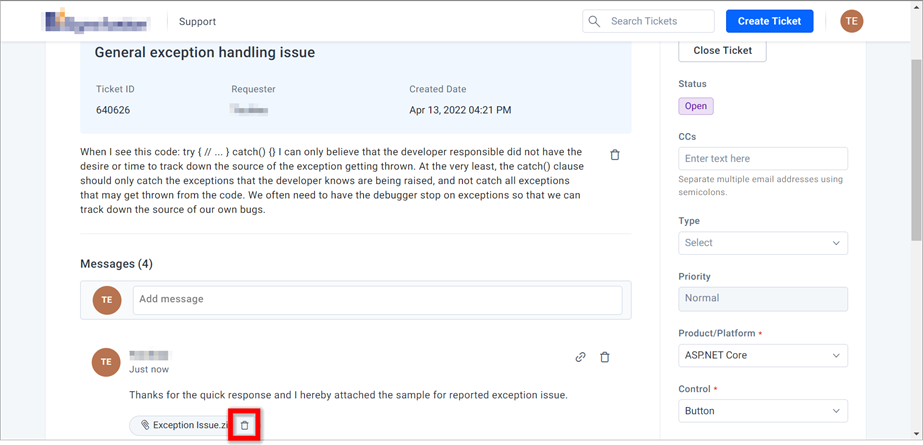Click the created date 'Apr 13, 2022 04:21 PM'
The width and height of the screenshot is (923, 445).
click(460, 110)
